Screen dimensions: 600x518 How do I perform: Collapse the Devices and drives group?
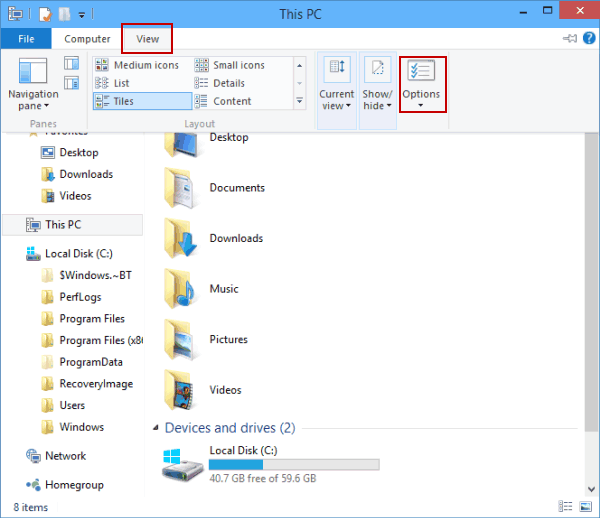[155, 429]
